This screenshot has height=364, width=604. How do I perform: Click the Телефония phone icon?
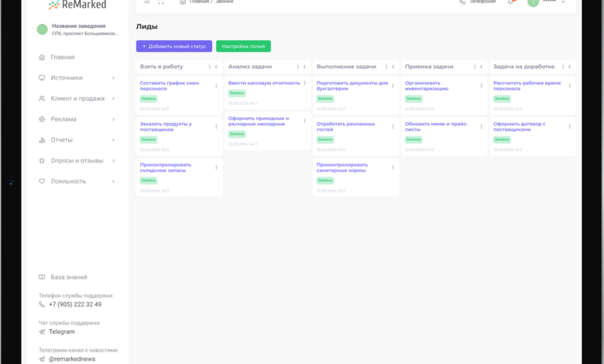tap(462, 2)
